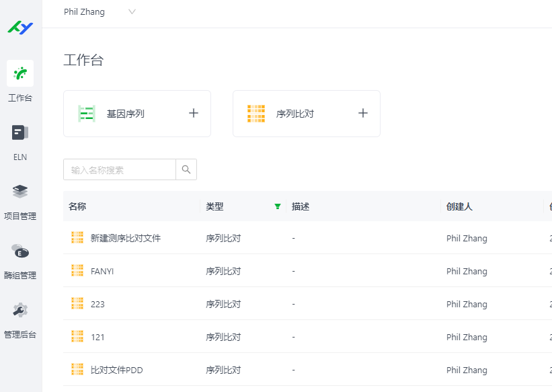Open the 比对文件PDD file
The height and width of the screenshot is (392, 552).
[117, 370]
